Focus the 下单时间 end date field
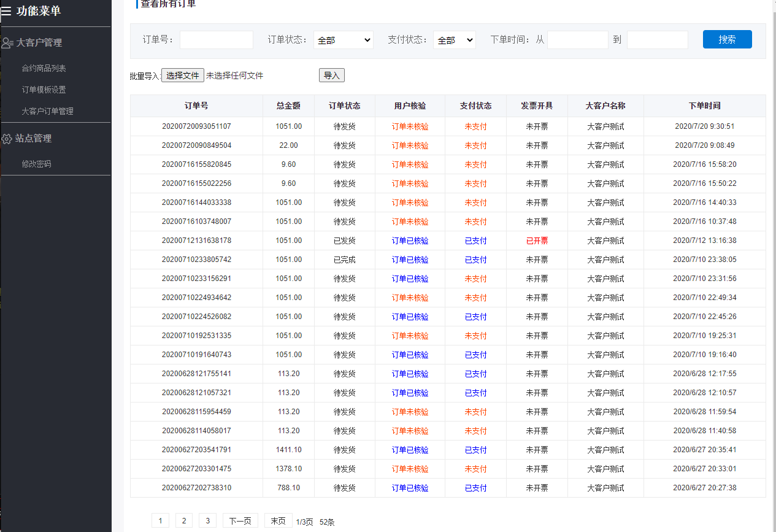 point(658,40)
